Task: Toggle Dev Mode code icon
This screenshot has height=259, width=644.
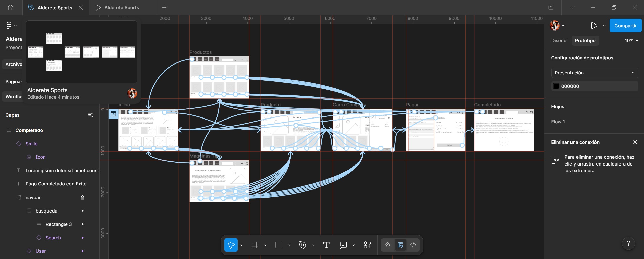Action: pos(413,245)
